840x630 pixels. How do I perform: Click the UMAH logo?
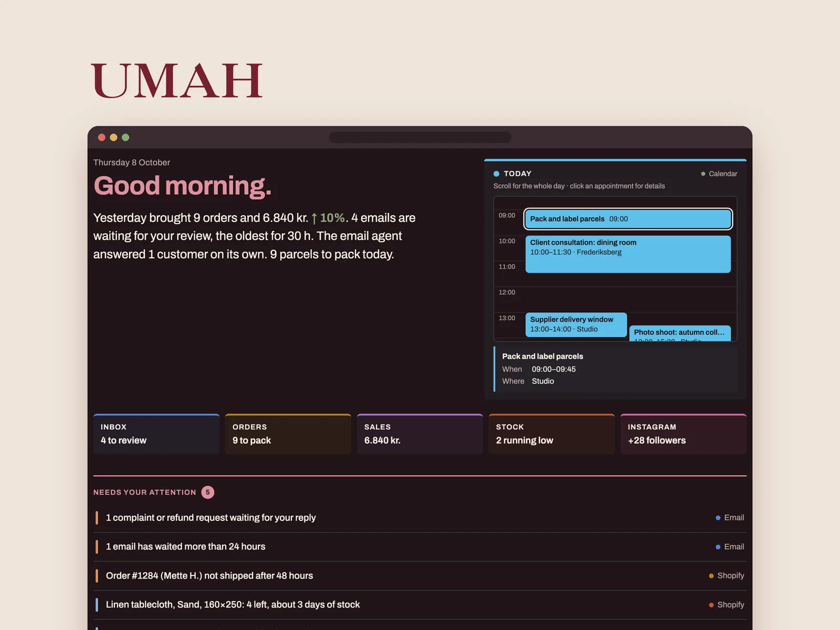(x=177, y=81)
